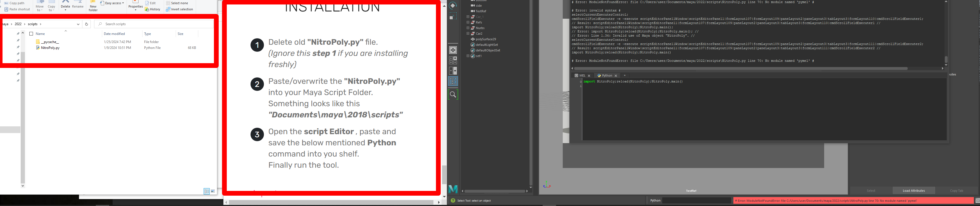This screenshot has height=206, width=980.
Task: Click the 2022 breadcrumb in address bar
Action: point(18,24)
